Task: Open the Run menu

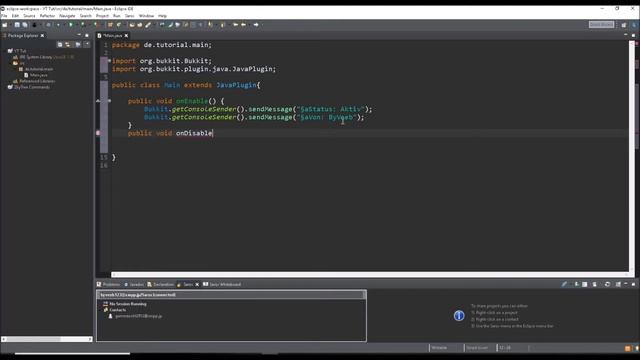Action: [117, 16]
